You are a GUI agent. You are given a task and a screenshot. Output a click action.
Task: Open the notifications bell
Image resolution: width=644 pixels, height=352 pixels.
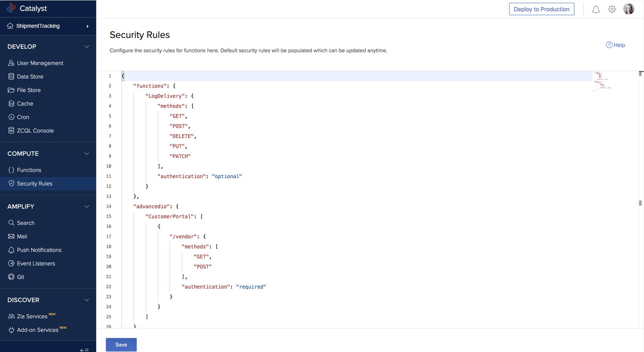[596, 9]
